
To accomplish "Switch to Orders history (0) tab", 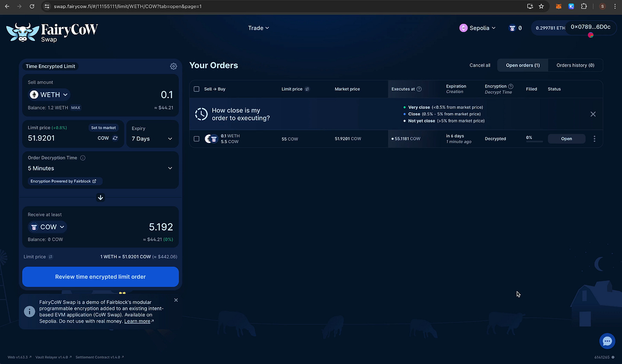I will (x=575, y=65).
